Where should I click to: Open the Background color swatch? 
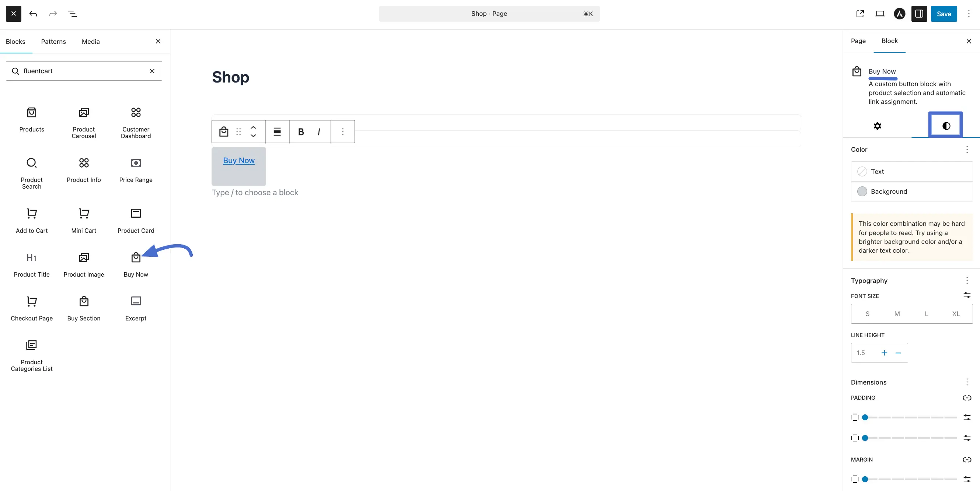click(x=862, y=191)
